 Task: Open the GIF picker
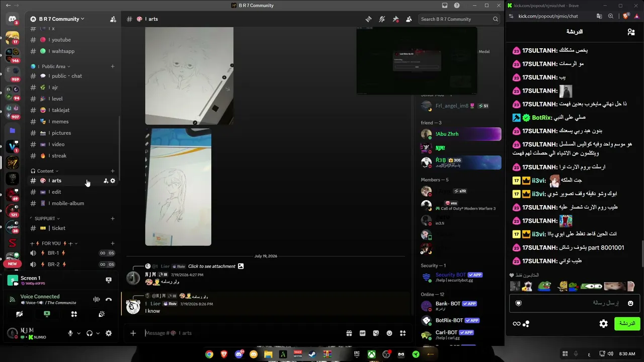pyautogui.click(x=362, y=333)
